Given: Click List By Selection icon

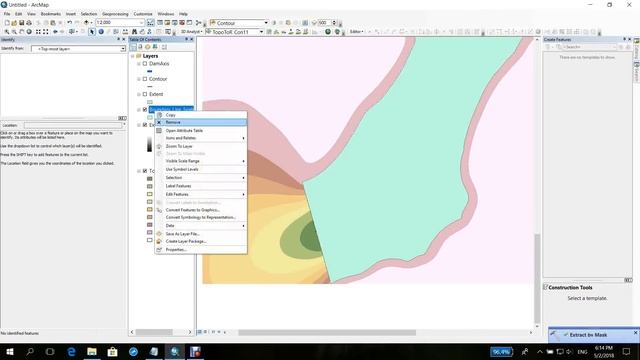Looking at the screenshot, I should [155, 47].
